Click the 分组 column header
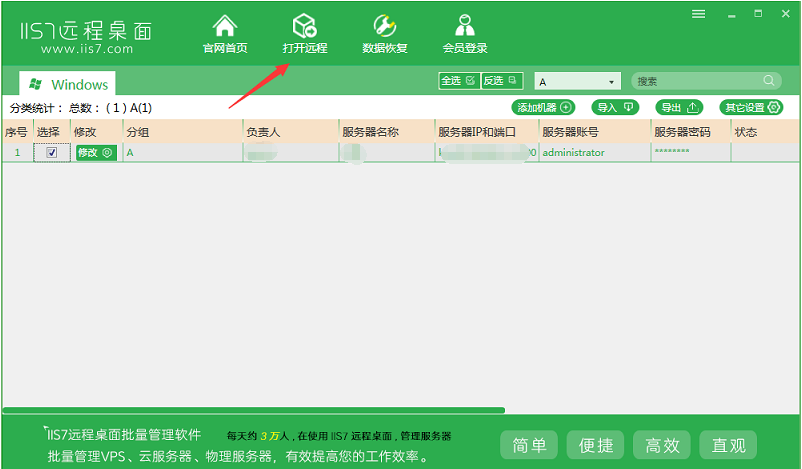802x469 pixels. pyautogui.click(x=183, y=132)
